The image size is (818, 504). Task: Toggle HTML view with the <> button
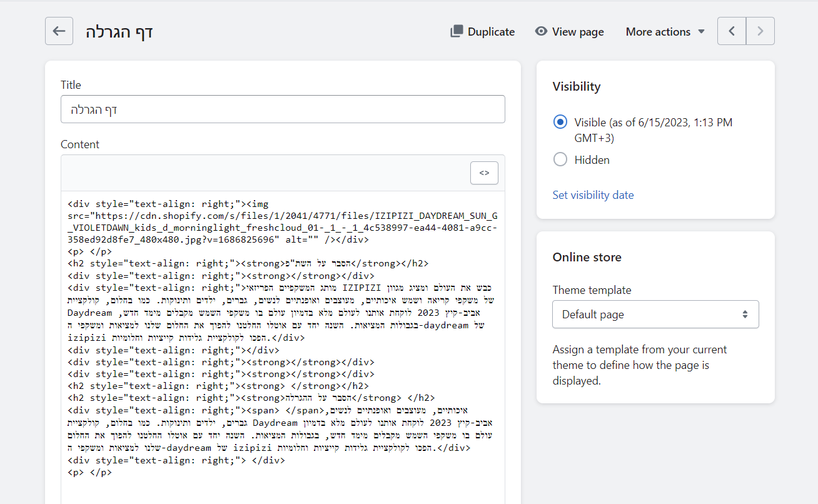[x=484, y=173]
